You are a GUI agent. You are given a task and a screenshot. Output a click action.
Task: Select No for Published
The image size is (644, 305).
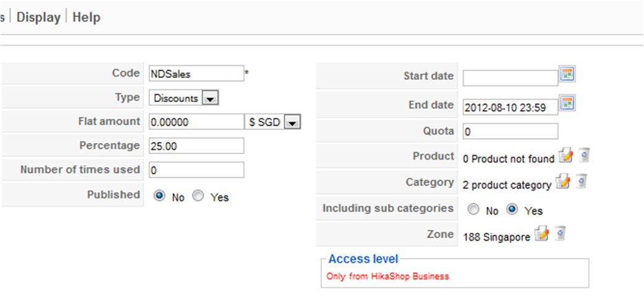159,196
